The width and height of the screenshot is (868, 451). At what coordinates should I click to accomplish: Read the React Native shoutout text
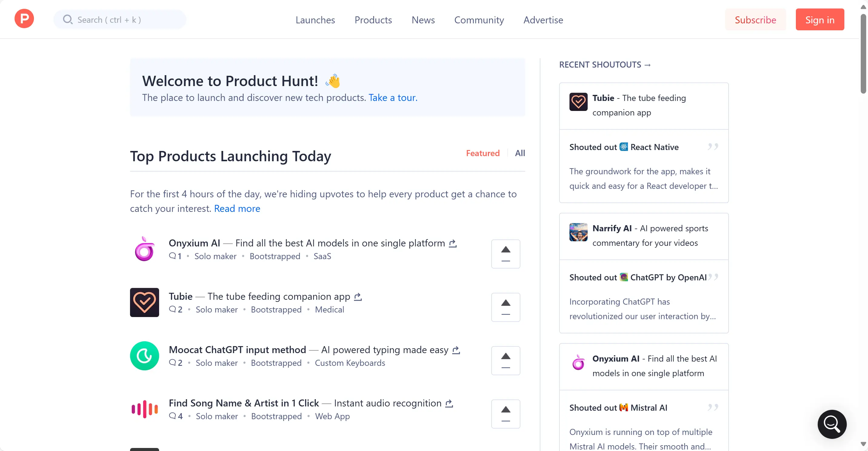pyautogui.click(x=644, y=179)
